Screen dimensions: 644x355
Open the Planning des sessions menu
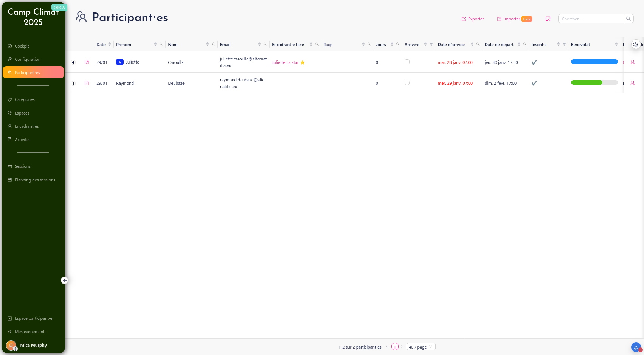click(35, 180)
